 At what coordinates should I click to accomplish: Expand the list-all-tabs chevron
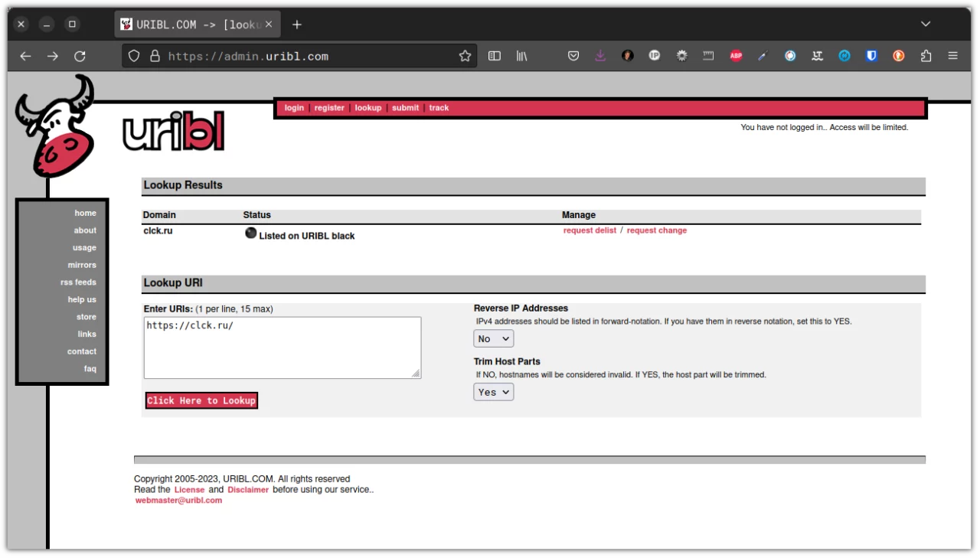click(926, 24)
